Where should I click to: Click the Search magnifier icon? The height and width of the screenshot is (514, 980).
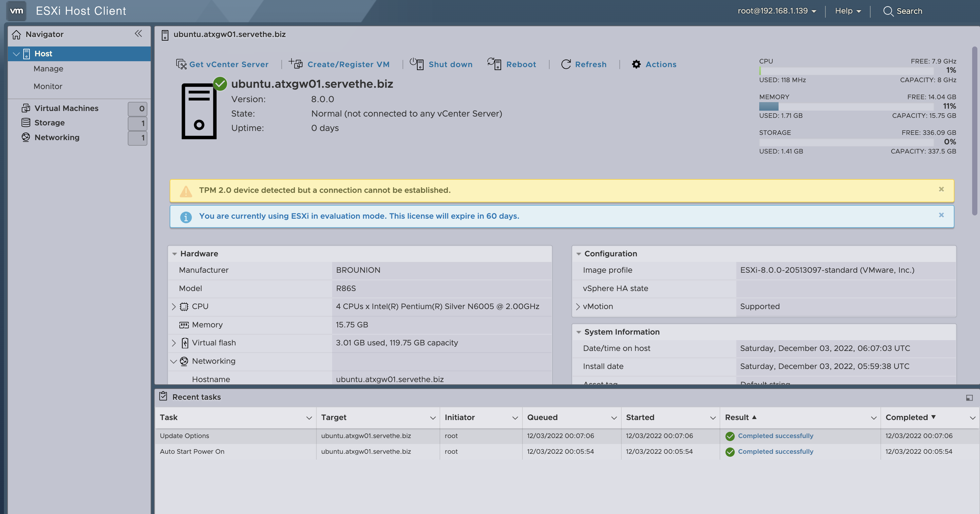pos(888,11)
